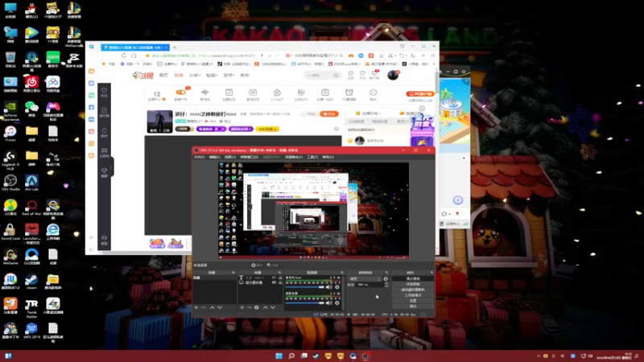Viewport: 644px width, 362px height.
Task: Move the scene up in OBS
Action: point(213,307)
